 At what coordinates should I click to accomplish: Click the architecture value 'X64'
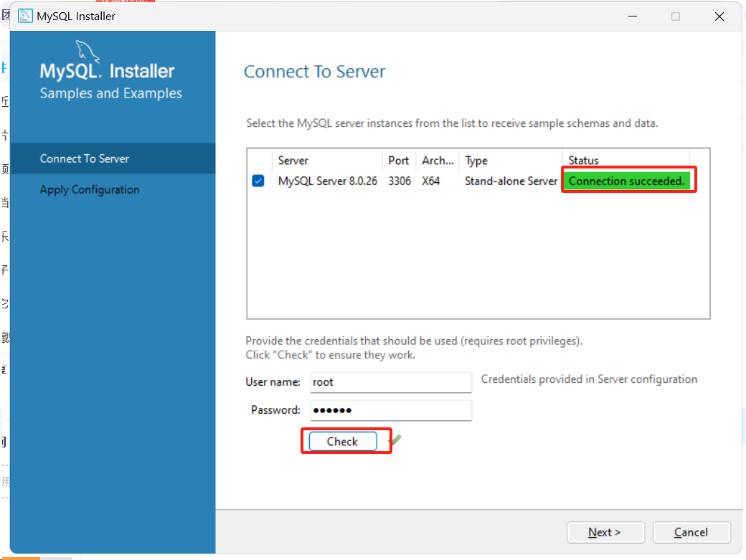point(430,181)
